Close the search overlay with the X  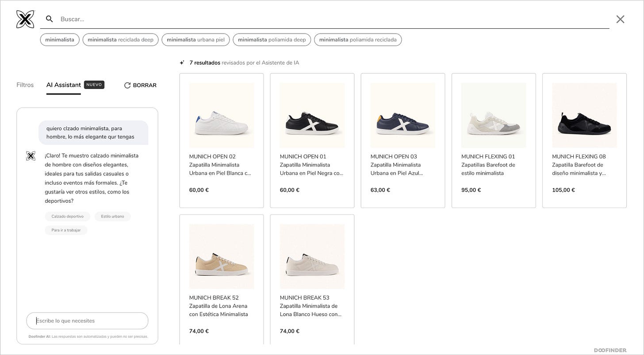(x=620, y=19)
